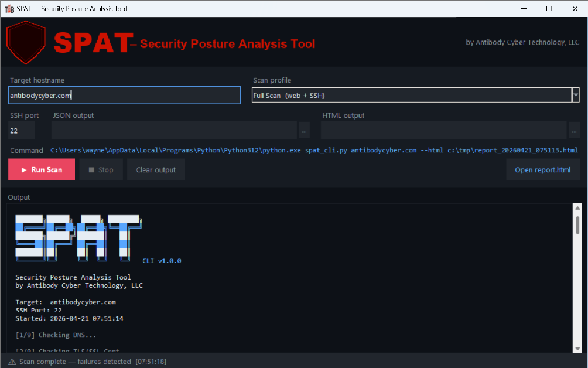This screenshot has height=368, width=588.
Task: Click 'Scan complete — failures detected' status text
Action: [x=75, y=362]
